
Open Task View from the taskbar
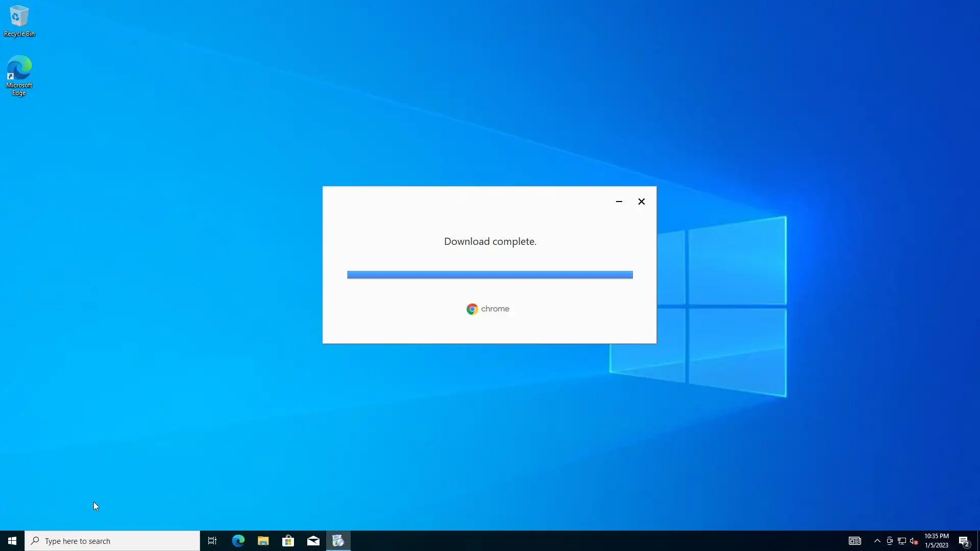point(212,541)
